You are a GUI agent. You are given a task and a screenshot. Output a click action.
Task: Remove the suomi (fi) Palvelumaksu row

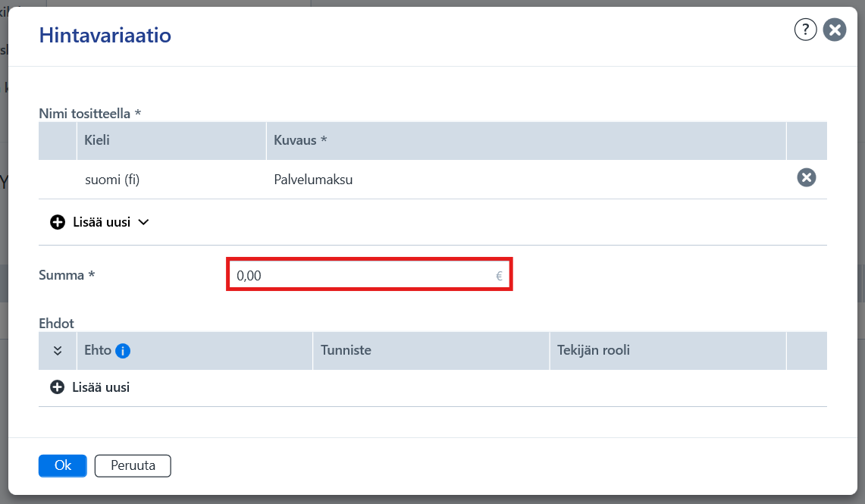pyautogui.click(x=806, y=177)
